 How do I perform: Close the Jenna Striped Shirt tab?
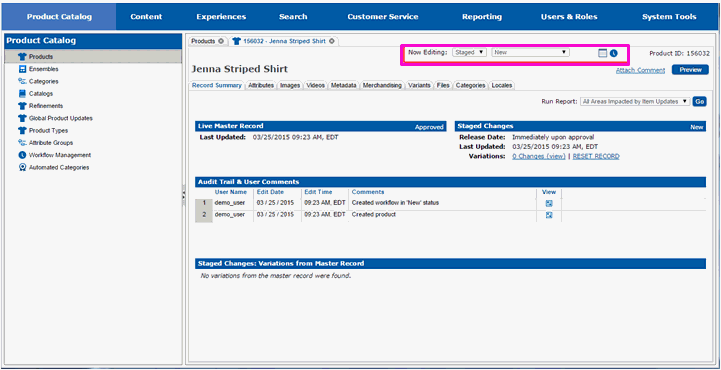pyautogui.click(x=332, y=41)
